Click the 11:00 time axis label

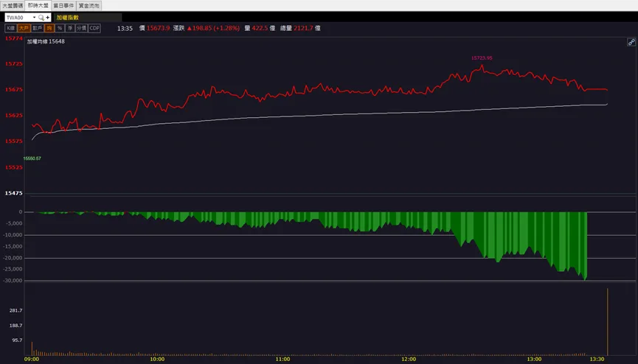[282, 359]
